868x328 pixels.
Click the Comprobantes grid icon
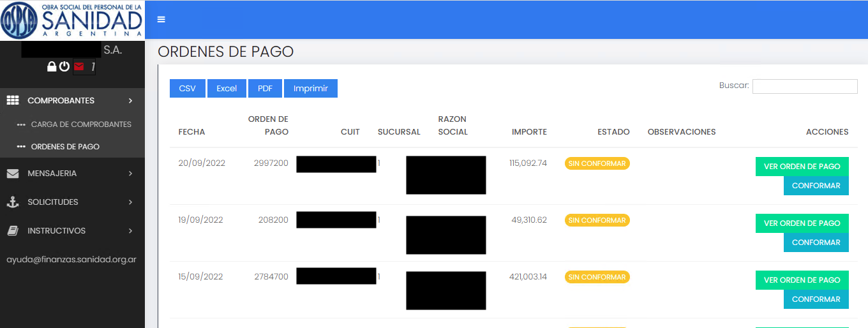click(12, 100)
